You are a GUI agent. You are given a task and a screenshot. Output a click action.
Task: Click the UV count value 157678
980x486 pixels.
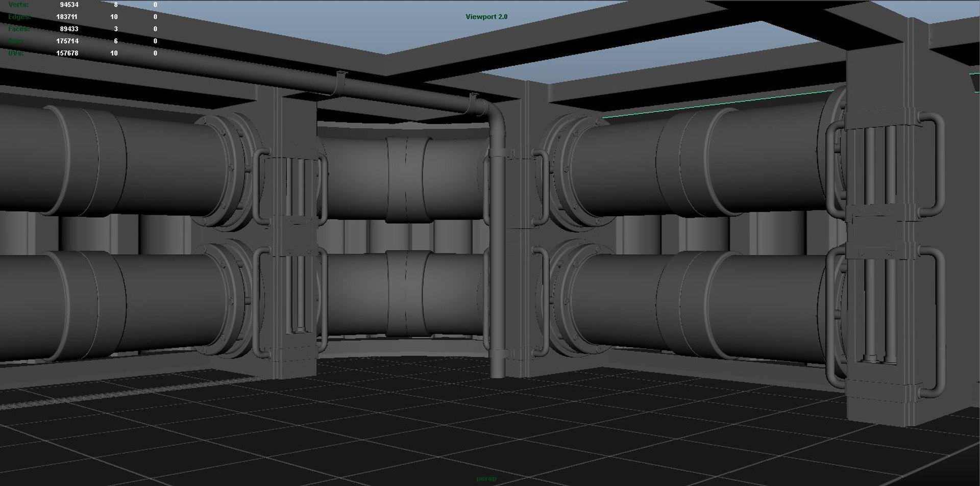(x=67, y=53)
